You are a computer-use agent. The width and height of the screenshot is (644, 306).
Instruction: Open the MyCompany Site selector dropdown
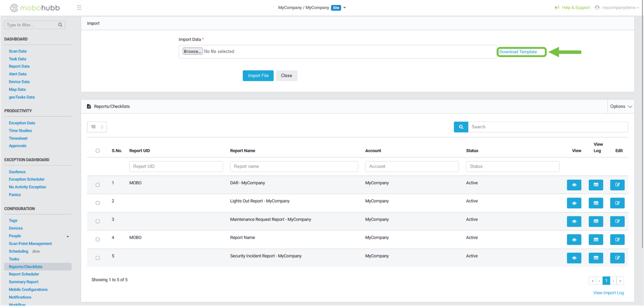click(344, 8)
